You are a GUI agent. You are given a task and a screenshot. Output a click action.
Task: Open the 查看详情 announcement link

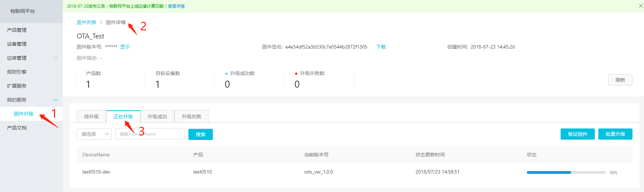[176, 6]
